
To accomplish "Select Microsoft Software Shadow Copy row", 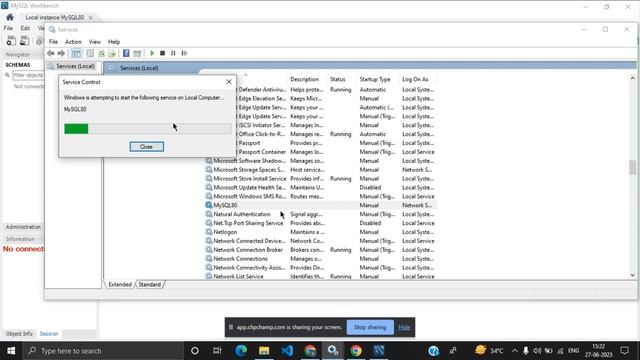I will coord(320,161).
